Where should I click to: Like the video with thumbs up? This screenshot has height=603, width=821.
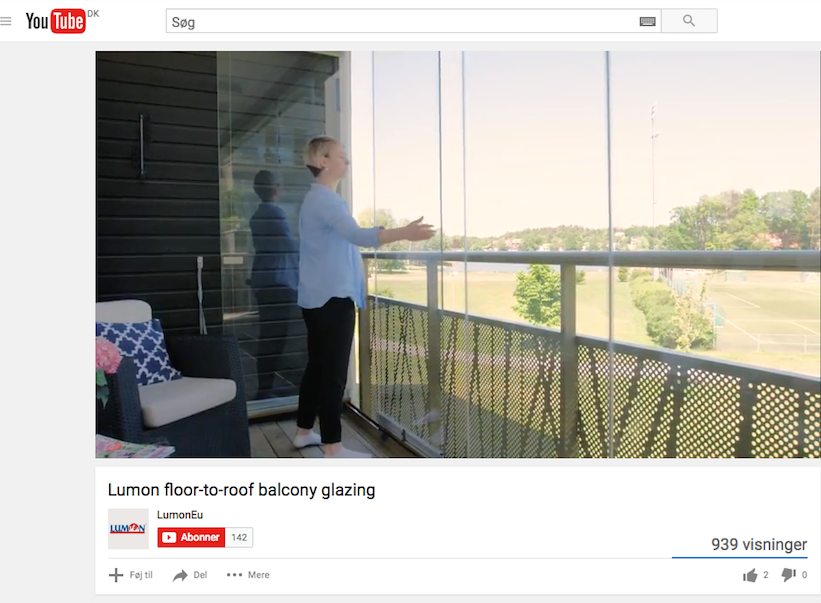[x=750, y=575]
